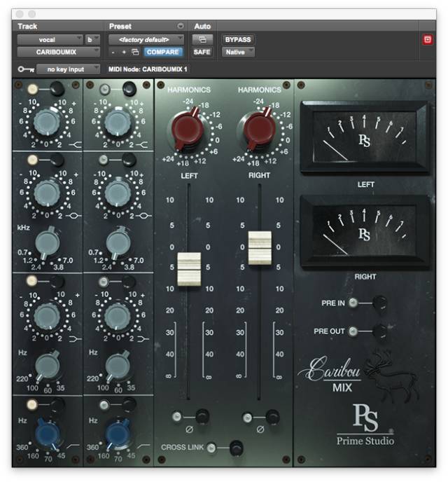Select next preset with the plus button

click(x=124, y=53)
